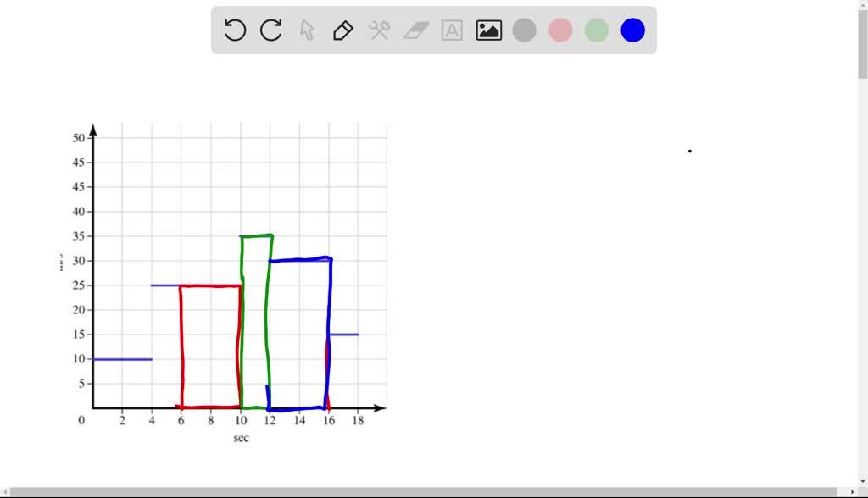Click the Redo icon
Viewport: 868px width, 498px height.
pos(270,30)
